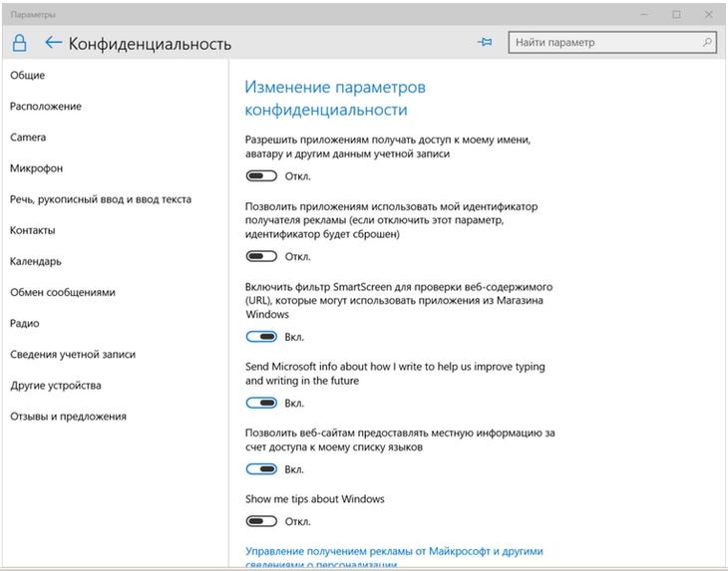Select Микрофон in the sidebar
Image resolution: width=728 pixels, height=571 pixels.
tap(36, 168)
